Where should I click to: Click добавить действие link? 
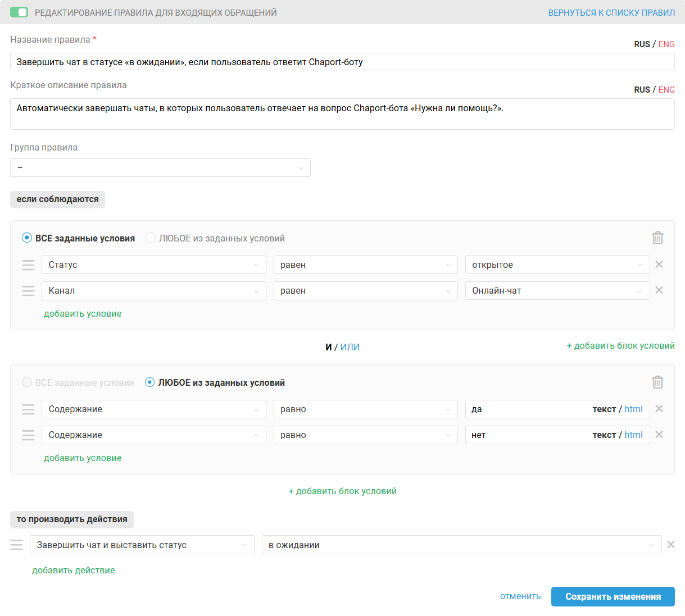click(x=74, y=570)
